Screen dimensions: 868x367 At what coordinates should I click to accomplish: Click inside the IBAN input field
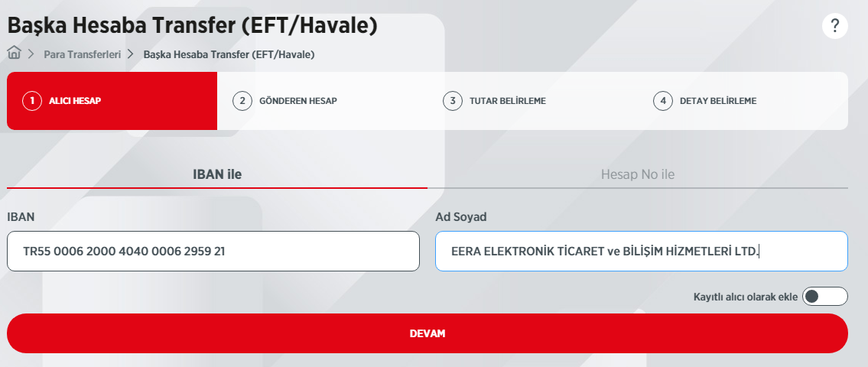coord(213,251)
